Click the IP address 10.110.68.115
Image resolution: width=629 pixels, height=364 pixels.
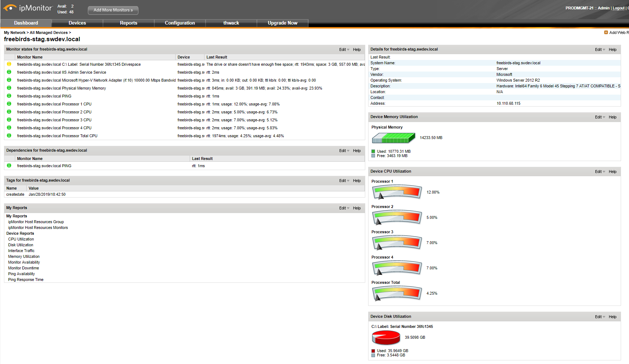(x=508, y=103)
